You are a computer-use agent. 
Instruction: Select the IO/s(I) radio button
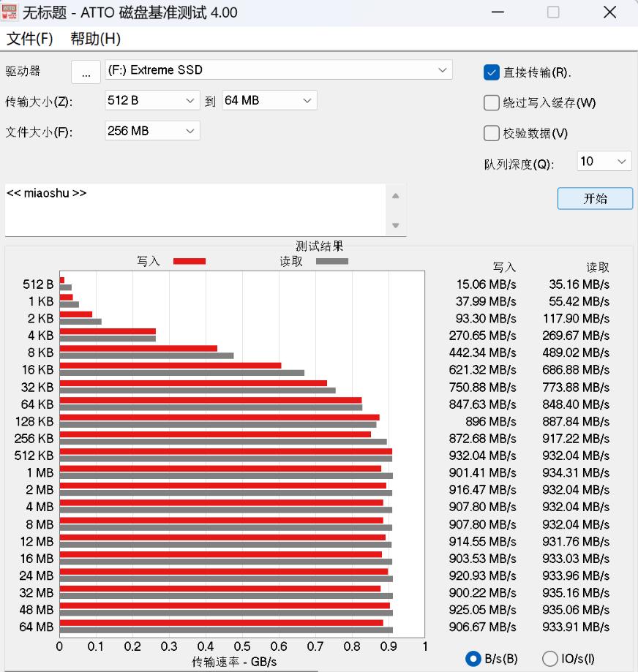[552, 657]
